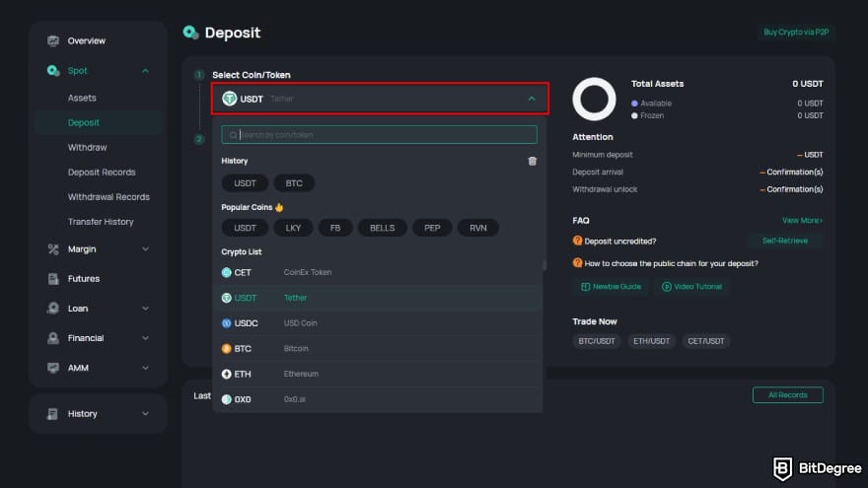This screenshot has width=868, height=488.
Task: Expand the AMM menu section
Action: [145, 368]
